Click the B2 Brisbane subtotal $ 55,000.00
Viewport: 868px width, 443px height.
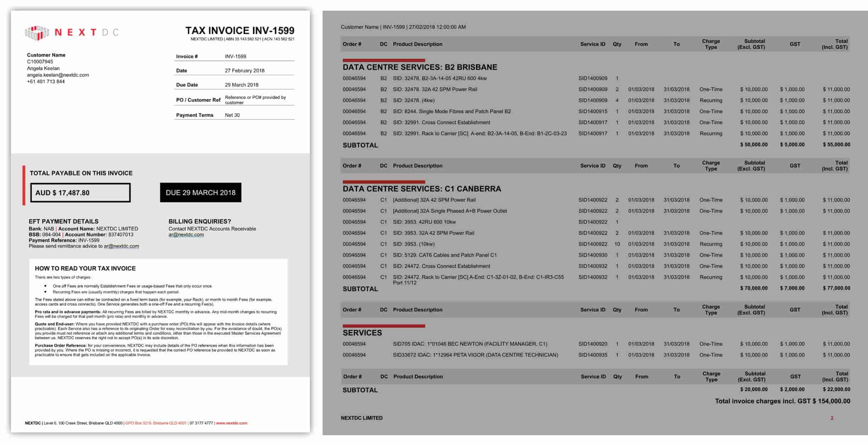pyautogui.click(x=836, y=145)
